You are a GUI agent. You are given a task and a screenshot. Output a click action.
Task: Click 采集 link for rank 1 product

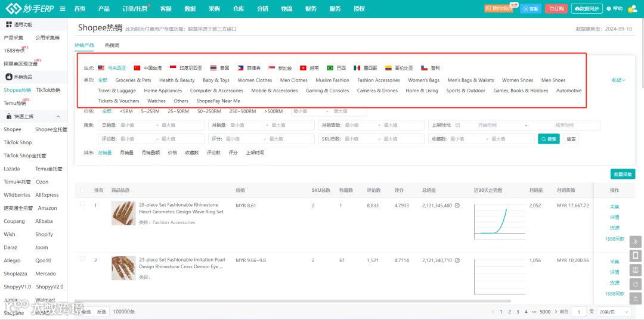614,207
